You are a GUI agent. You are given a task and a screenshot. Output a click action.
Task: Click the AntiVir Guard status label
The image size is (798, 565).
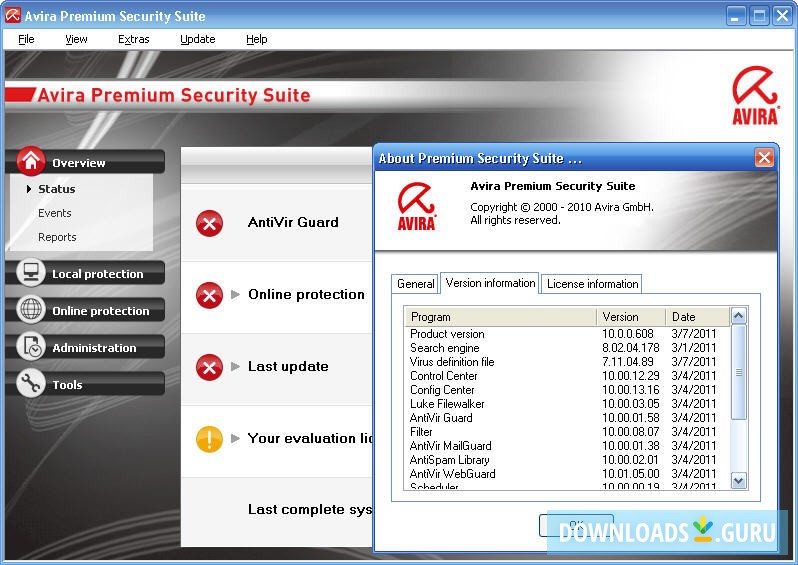coord(293,222)
